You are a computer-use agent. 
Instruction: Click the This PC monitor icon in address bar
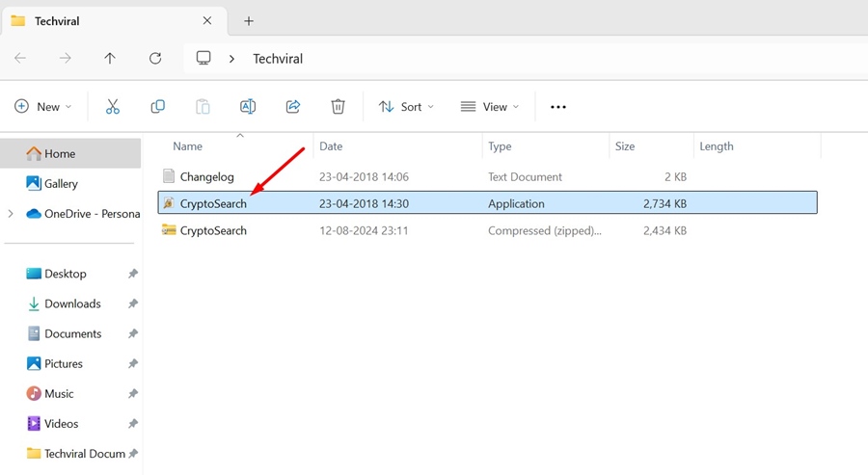tap(203, 58)
